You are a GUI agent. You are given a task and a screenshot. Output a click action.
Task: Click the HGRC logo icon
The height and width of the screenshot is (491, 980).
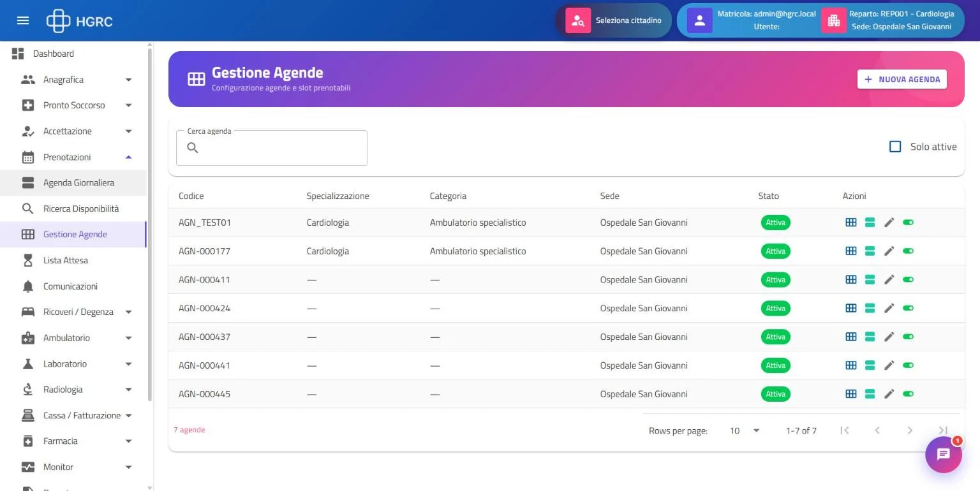58,20
